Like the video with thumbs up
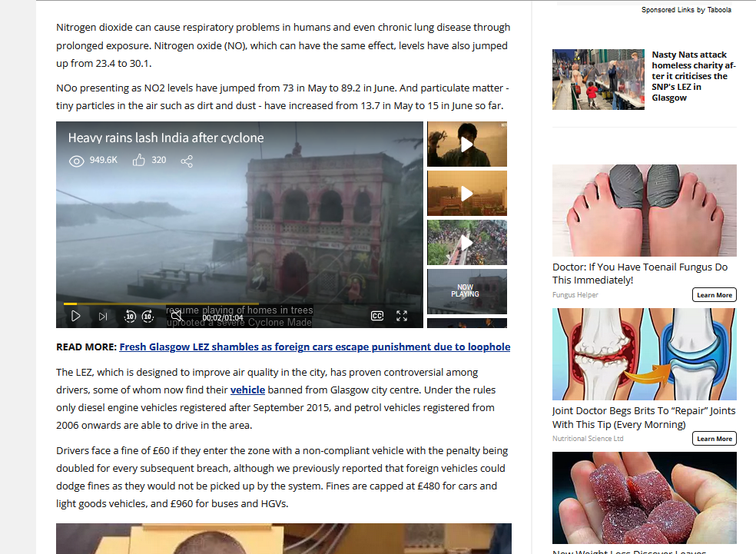756x554 pixels. click(139, 160)
